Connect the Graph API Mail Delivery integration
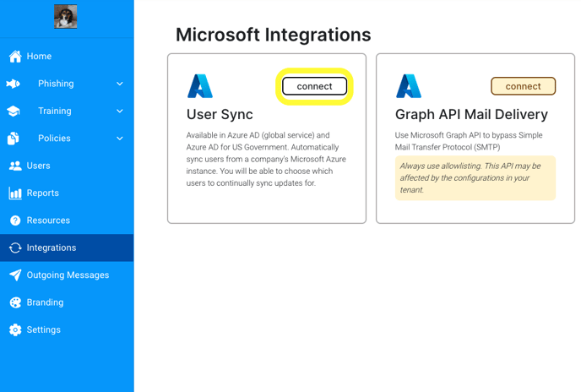The height and width of the screenshot is (392, 581). click(524, 86)
